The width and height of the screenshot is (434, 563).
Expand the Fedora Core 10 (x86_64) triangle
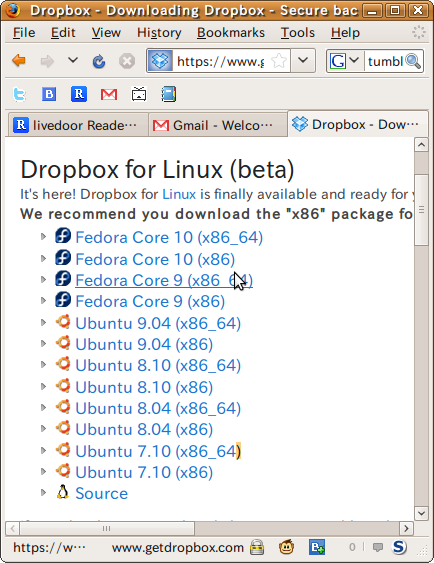43,236
